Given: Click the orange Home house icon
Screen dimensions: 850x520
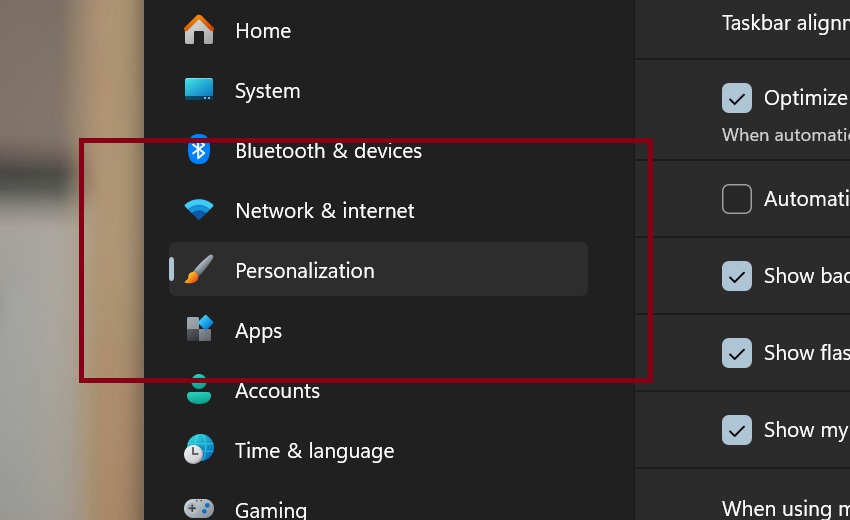Looking at the screenshot, I should click(199, 30).
